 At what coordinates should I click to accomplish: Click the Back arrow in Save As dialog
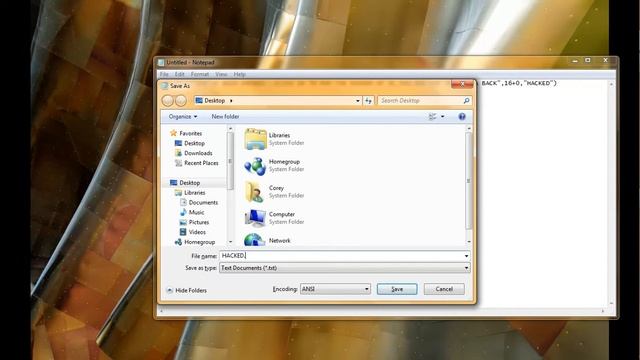167,100
